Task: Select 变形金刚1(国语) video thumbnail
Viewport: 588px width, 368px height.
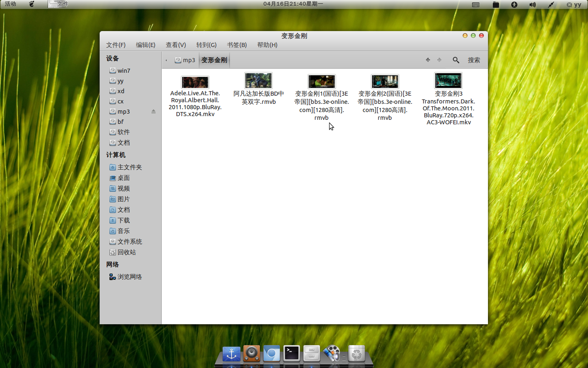Action: 322,81
